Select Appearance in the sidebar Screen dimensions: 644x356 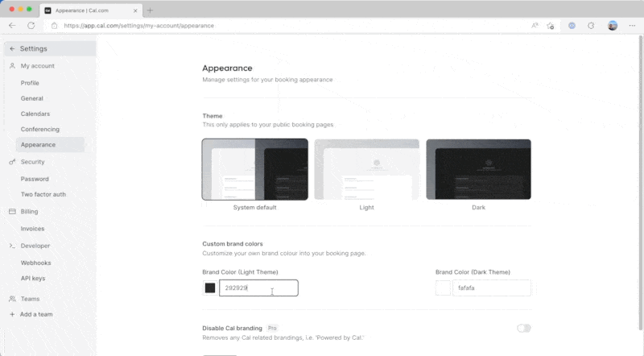pyautogui.click(x=50, y=145)
